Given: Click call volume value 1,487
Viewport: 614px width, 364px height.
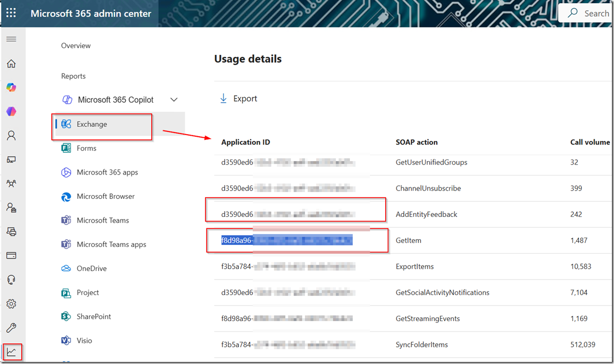Looking at the screenshot, I should [x=579, y=241].
